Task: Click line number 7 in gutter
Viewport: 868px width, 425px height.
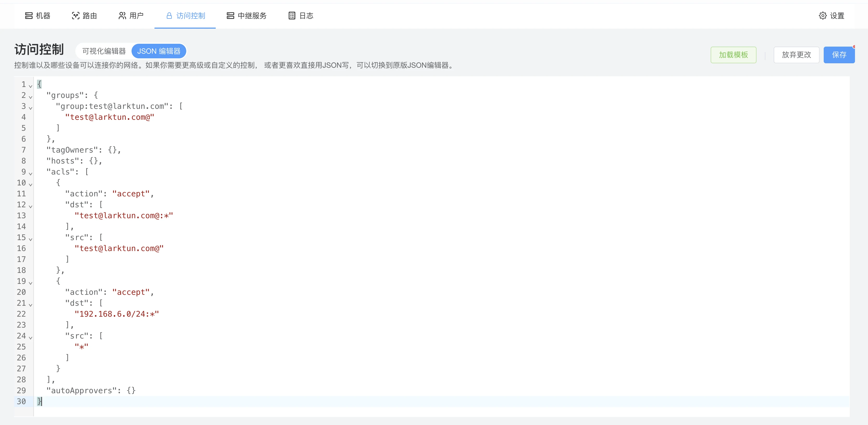Action: click(x=24, y=150)
